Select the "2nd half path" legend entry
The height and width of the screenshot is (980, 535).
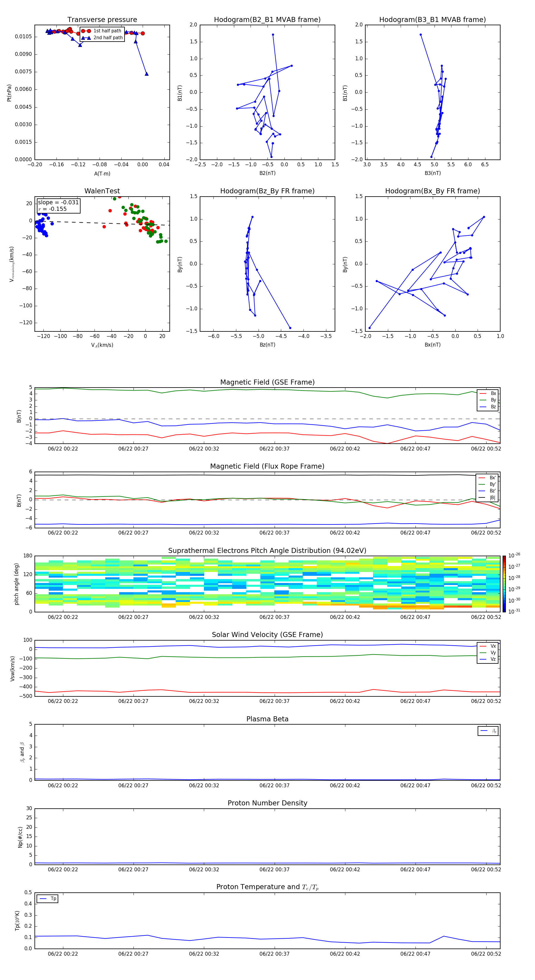click(x=102, y=38)
